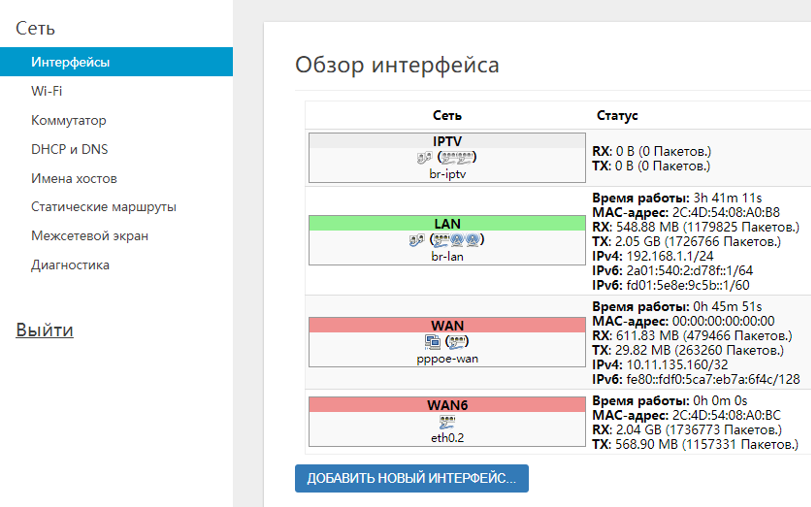Click the LAN ethernet and wireless icons group

tap(457, 240)
